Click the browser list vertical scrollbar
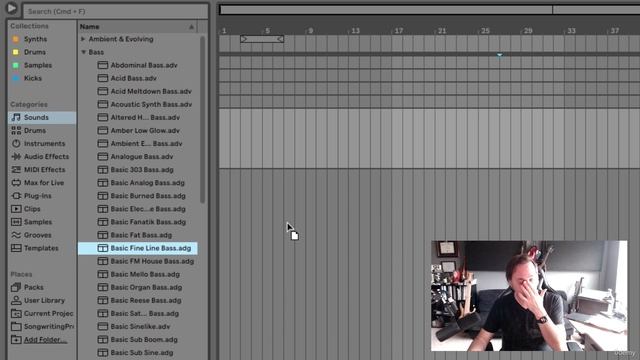640x360 pixels. tap(202, 120)
